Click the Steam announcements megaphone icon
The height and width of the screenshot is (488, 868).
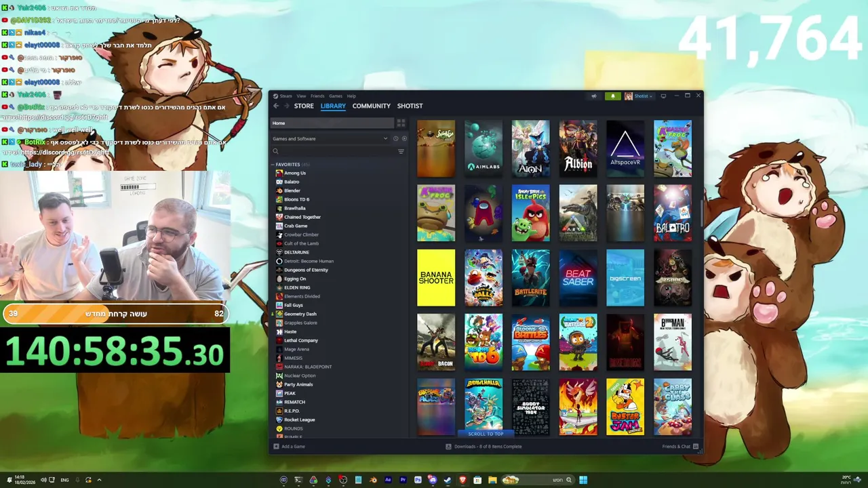(594, 96)
